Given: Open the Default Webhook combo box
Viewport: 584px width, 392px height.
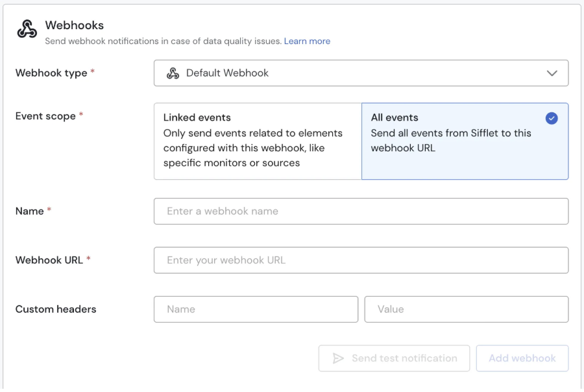Looking at the screenshot, I should point(361,73).
